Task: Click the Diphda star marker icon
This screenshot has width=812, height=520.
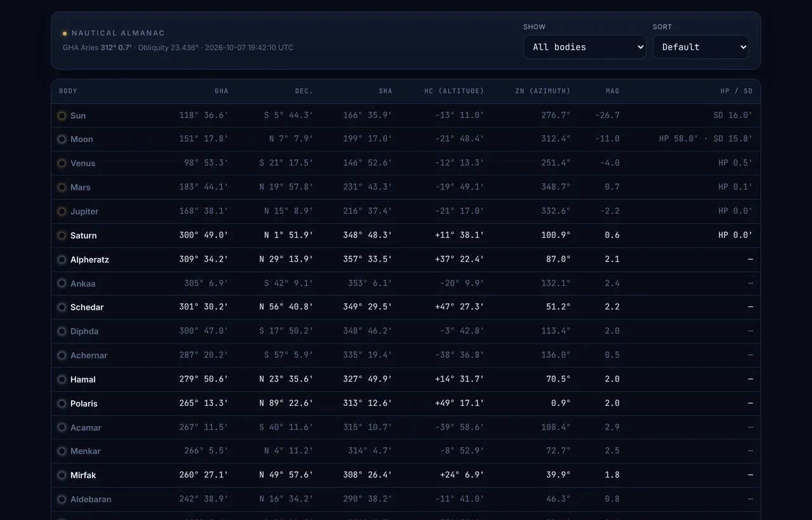Action: (62, 331)
